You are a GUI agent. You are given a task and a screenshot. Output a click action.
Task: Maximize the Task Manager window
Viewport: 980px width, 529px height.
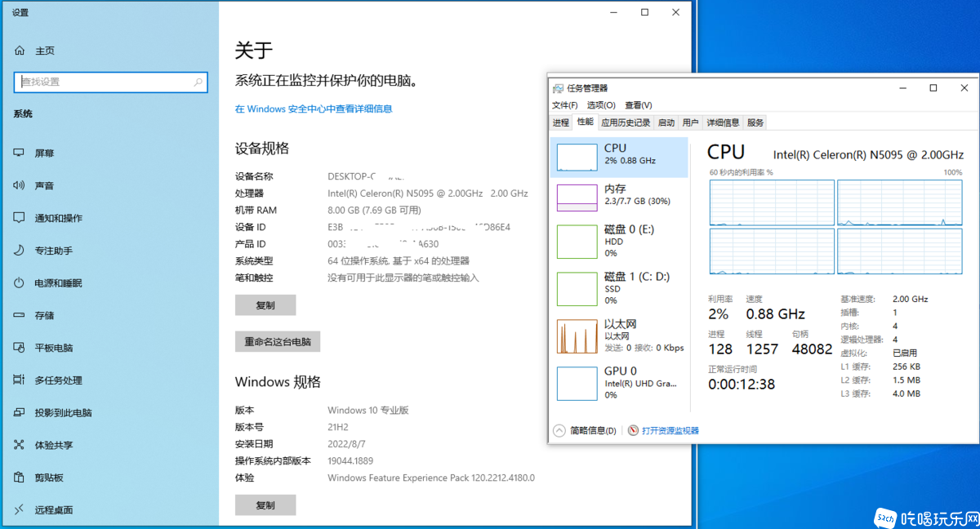[x=933, y=87]
